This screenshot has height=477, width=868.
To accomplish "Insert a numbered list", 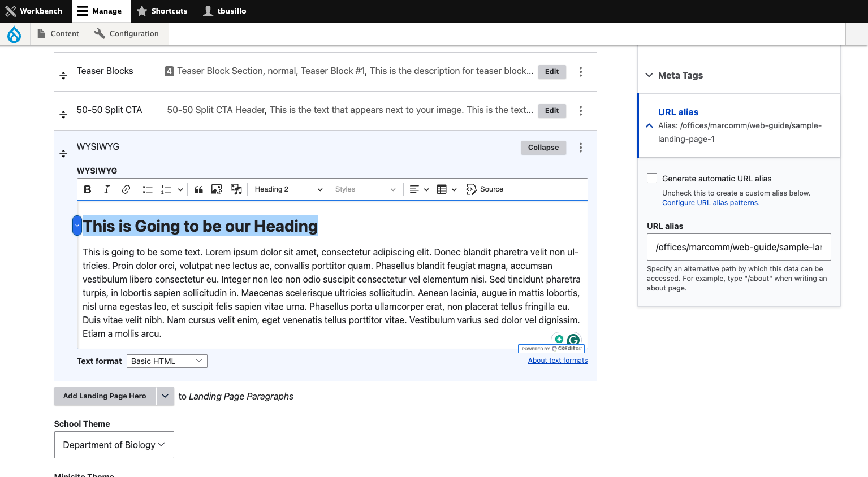I will coord(166,189).
